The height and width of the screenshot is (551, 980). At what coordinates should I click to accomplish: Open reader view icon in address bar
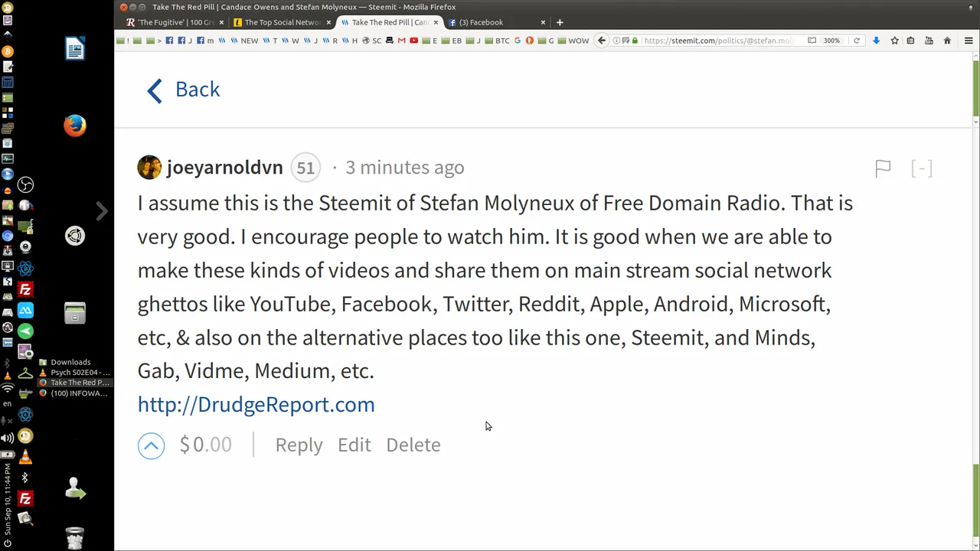point(812,41)
